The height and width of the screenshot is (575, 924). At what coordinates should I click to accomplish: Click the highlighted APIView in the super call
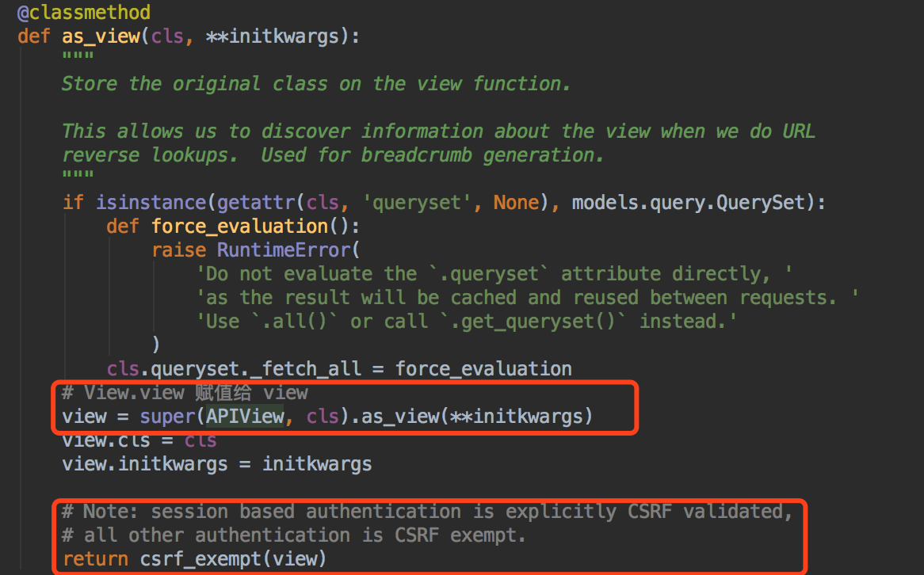click(x=245, y=417)
